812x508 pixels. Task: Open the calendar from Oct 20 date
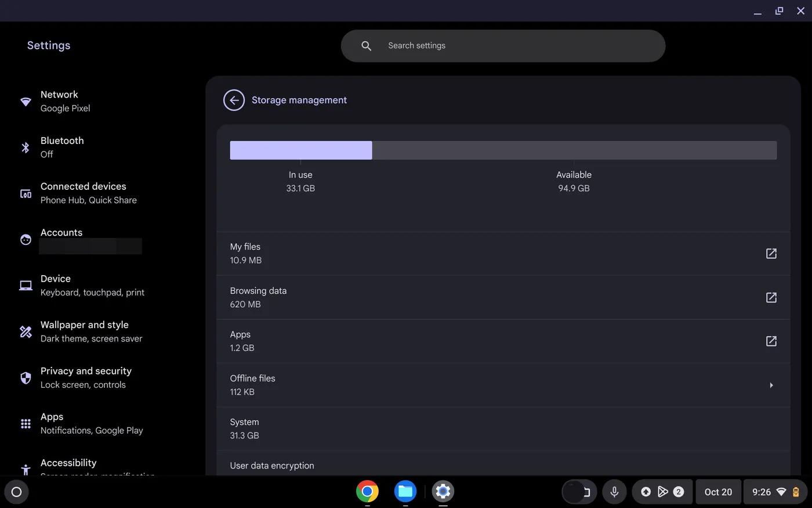click(x=718, y=492)
